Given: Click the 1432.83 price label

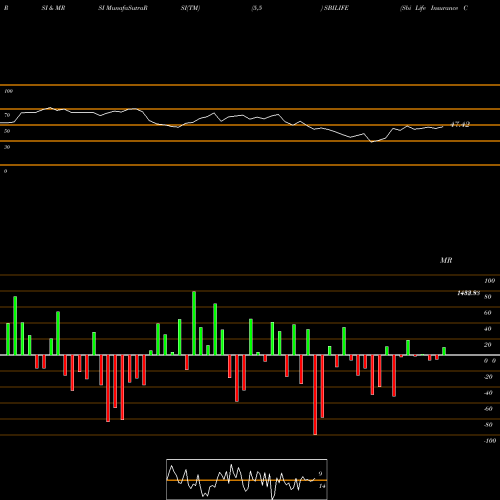Looking at the screenshot, I should point(468,293).
